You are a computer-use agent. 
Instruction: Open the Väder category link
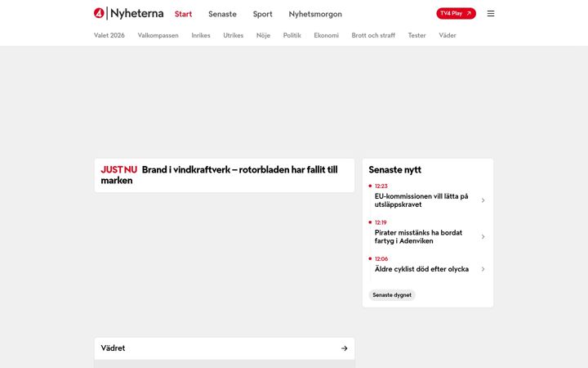pos(448,35)
